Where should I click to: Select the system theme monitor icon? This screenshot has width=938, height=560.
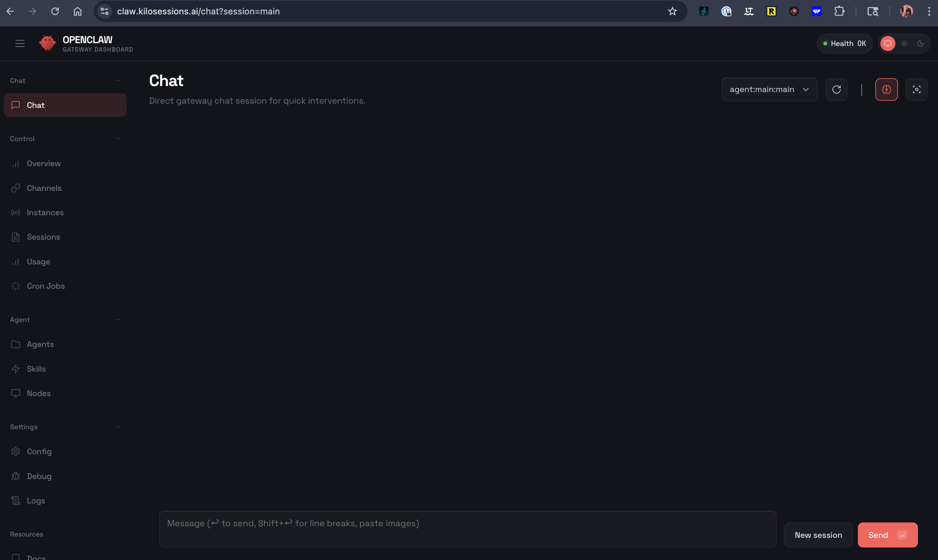coord(887,44)
